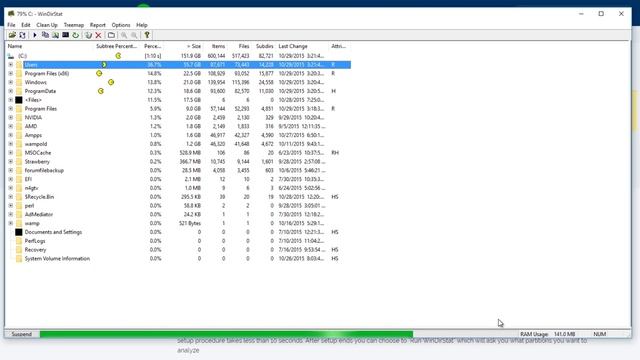Click the black arrow Expand icon

[x=35, y=35]
